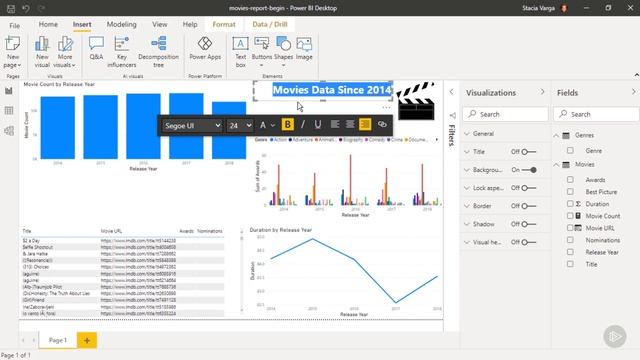
Task: Align text right in format toolbar
Action: pyautogui.click(x=365, y=124)
